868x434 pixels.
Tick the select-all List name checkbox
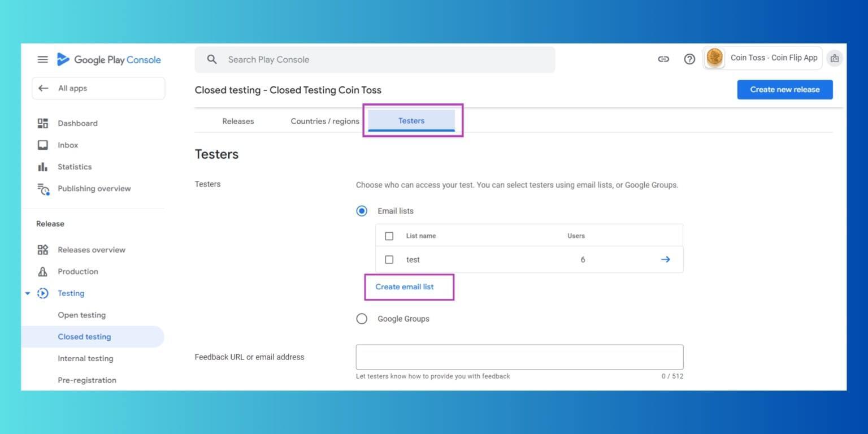[389, 236]
